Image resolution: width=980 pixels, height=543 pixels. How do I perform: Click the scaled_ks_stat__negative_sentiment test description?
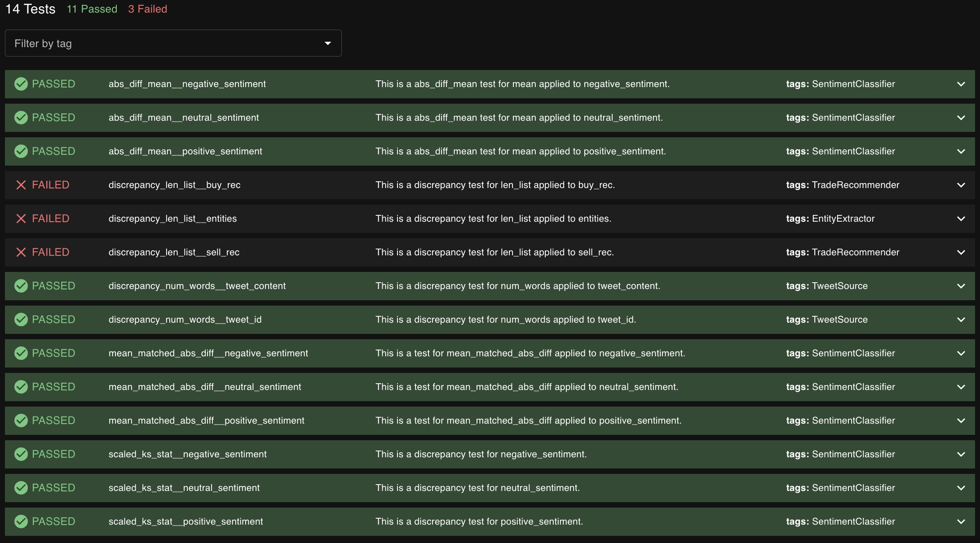pyautogui.click(x=481, y=454)
